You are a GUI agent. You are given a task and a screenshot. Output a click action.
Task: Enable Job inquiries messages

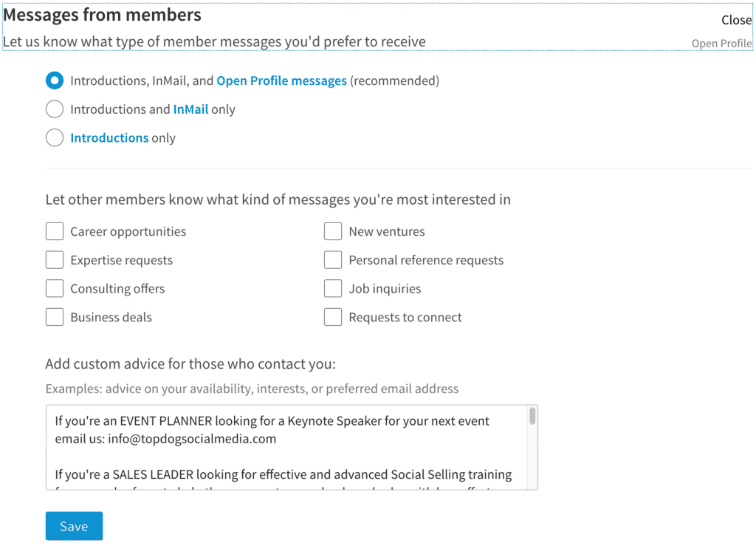(x=333, y=288)
